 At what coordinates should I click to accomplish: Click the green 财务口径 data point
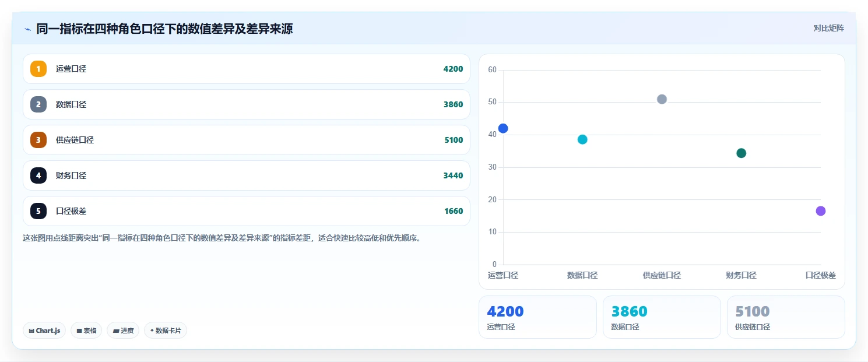pos(742,153)
